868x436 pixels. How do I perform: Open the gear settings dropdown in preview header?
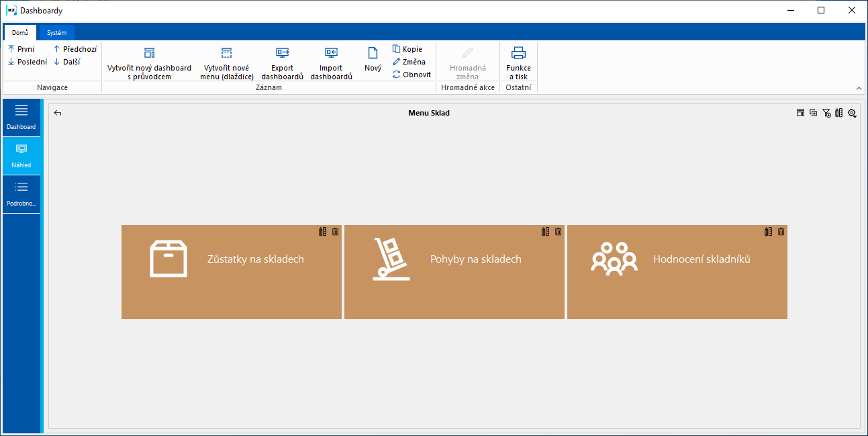[852, 113]
